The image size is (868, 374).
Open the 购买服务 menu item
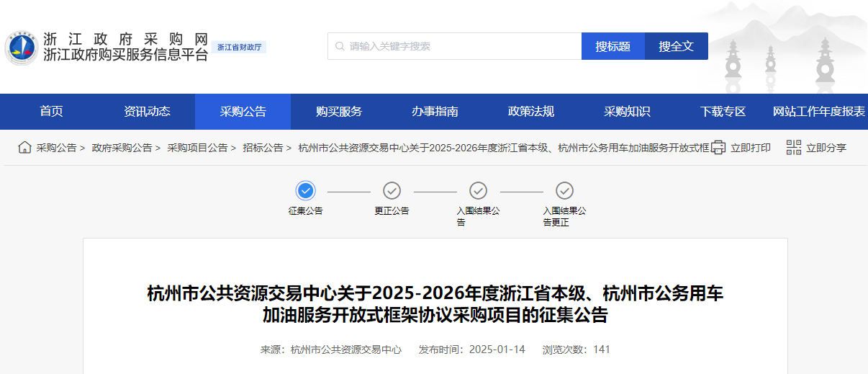click(x=339, y=112)
